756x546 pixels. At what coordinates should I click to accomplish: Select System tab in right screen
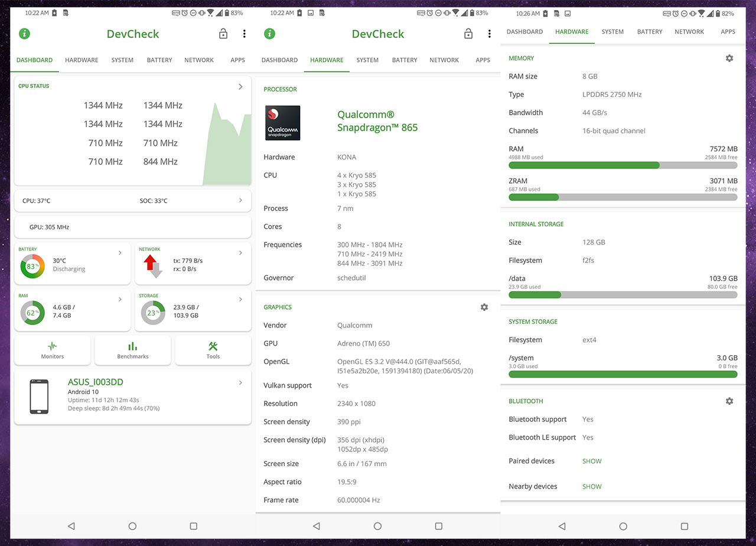pos(612,31)
